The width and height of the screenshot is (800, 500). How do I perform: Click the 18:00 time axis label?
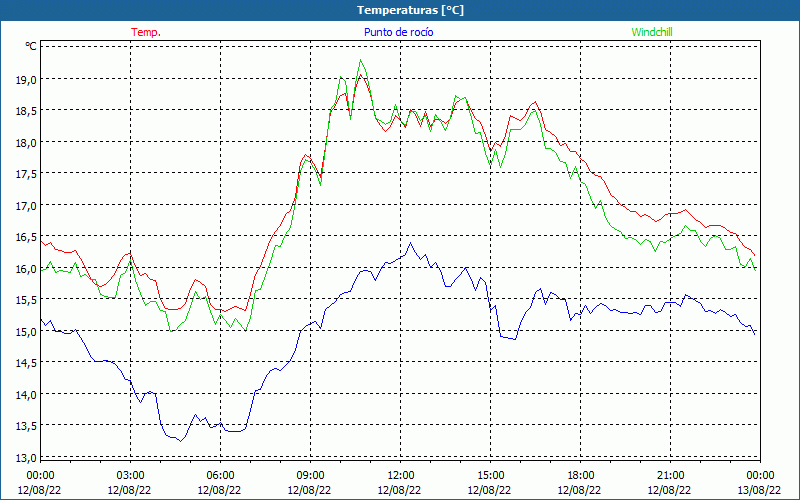pyautogui.click(x=581, y=476)
